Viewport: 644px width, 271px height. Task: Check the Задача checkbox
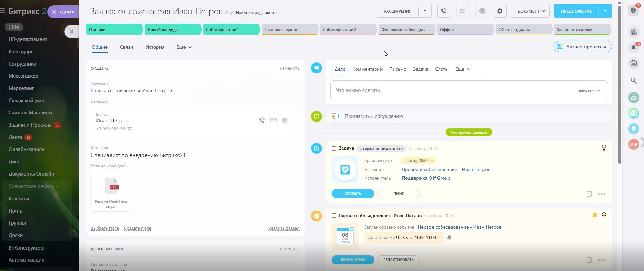(334, 149)
